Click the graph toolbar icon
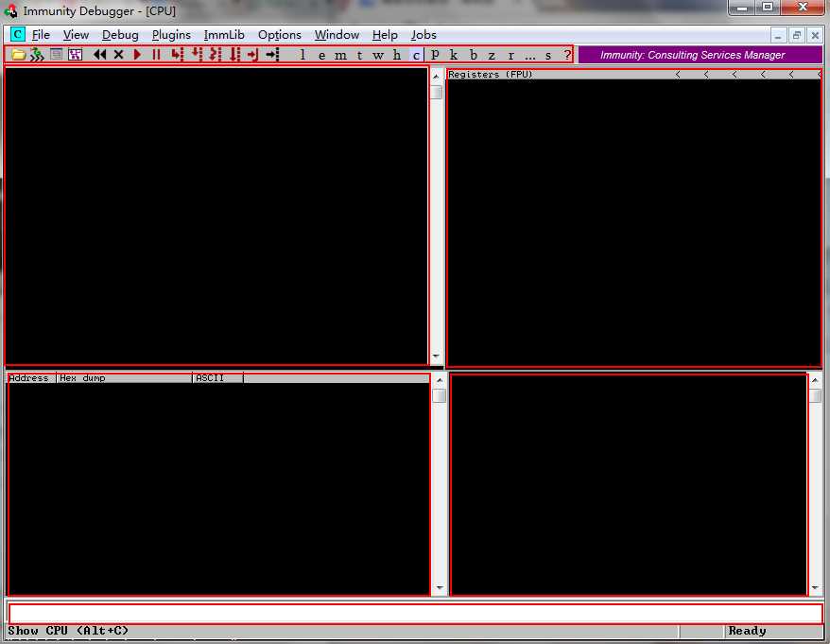This screenshot has width=830, height=644. point(76,55)
